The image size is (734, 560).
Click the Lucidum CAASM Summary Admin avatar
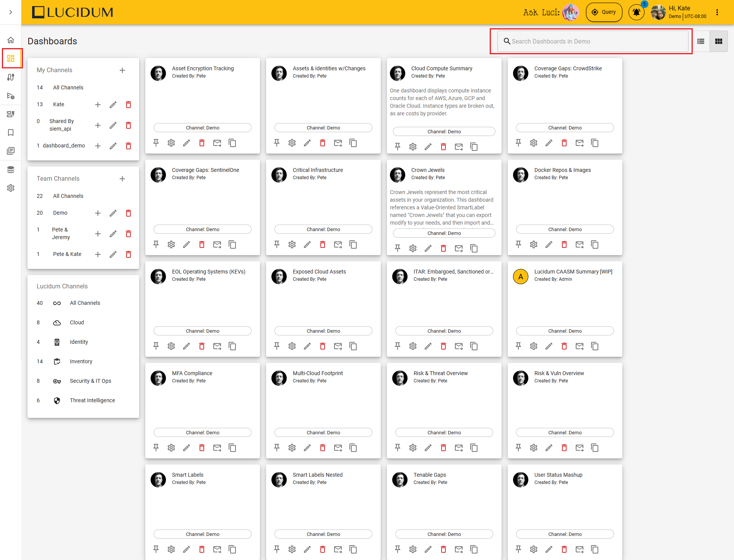(521, 277)
